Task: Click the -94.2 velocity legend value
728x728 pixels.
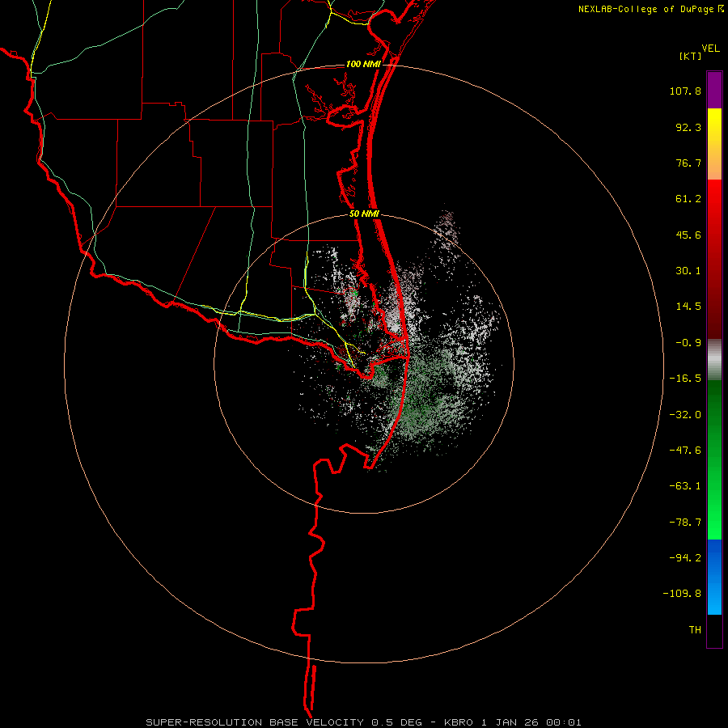Action: [x=685, y=558]
